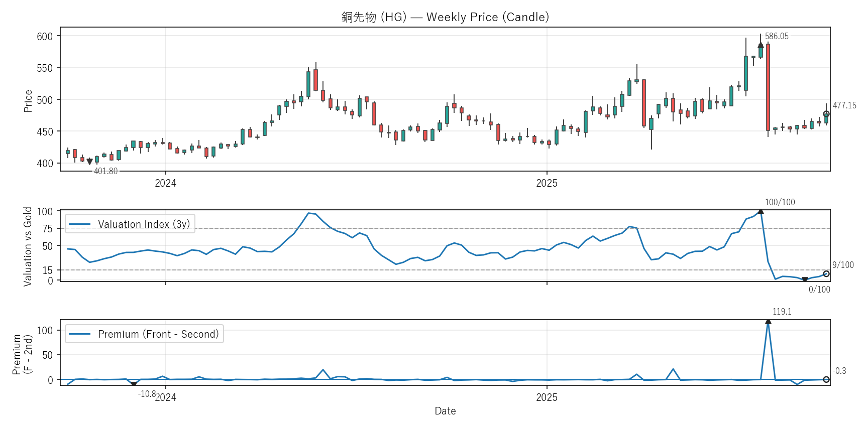Click the valuation peak marker at 100/100
The width and height of the screenshot is (868, 426).
761,211
